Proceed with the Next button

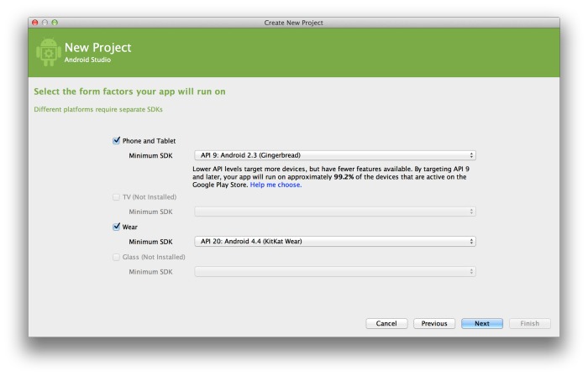(x=482, y=324)
